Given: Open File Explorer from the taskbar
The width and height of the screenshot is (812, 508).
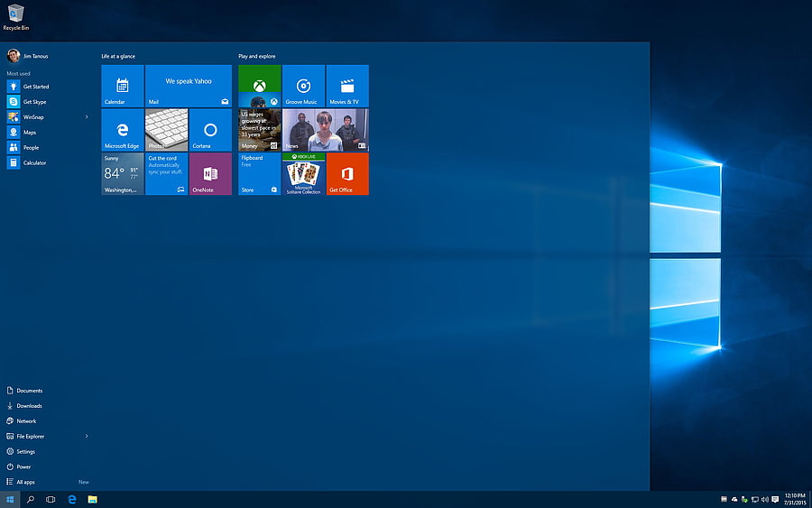Looking at the screenshot, I should tap(93, 500).
